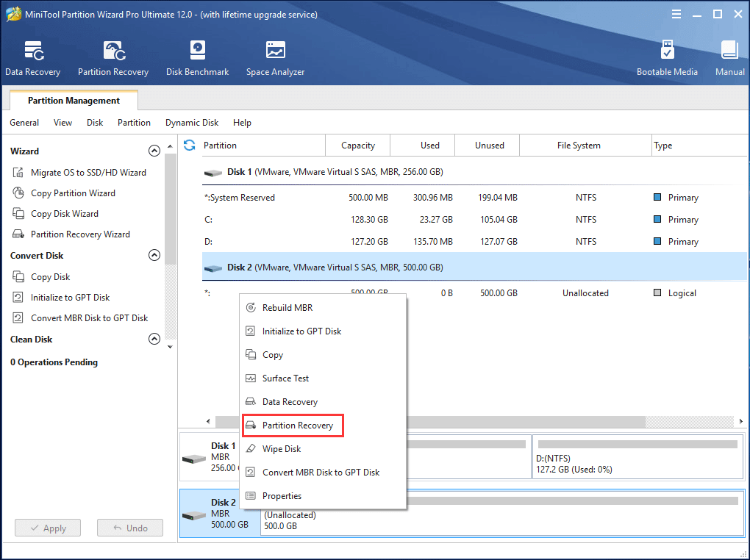This screenshot has width=750, height=560.
Task: Collapse the Convert Disk section
Action: click(154, 255)
